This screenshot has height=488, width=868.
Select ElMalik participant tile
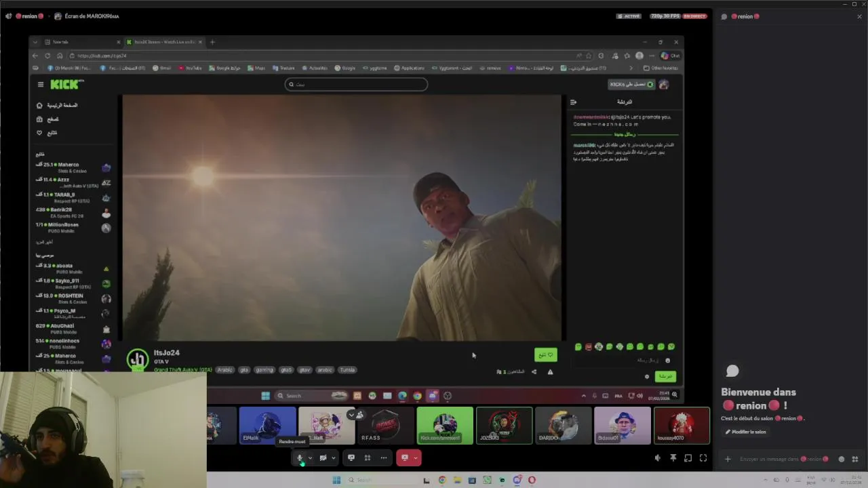tap(267, 425)
